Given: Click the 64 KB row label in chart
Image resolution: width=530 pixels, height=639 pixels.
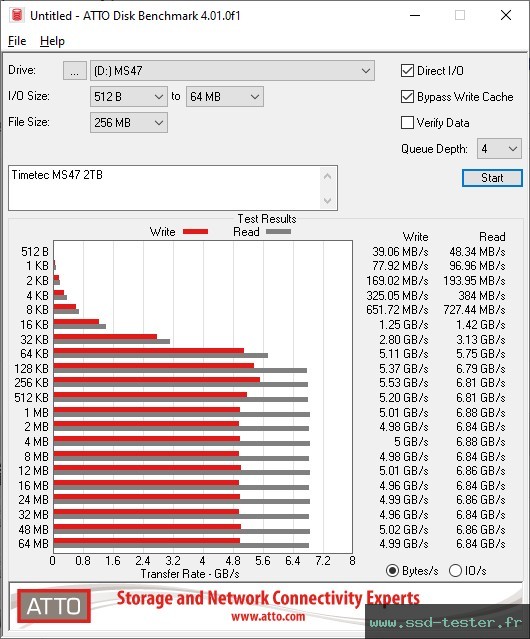Looking at the screenshot, I should [34, 353].
